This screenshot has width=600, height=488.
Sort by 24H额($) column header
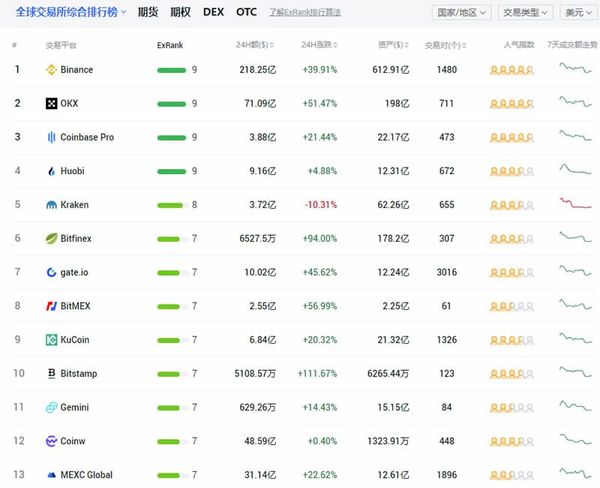pyautogui.click(x=255, y=45)
